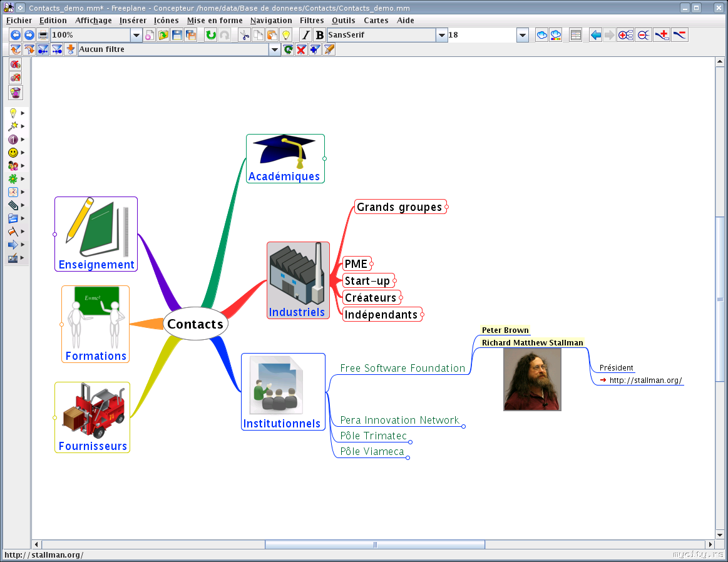The width and height of the screenshot is (728, 562).
Task: Edit the filter with the pencil funnel icon
Action: pos(329,49)
